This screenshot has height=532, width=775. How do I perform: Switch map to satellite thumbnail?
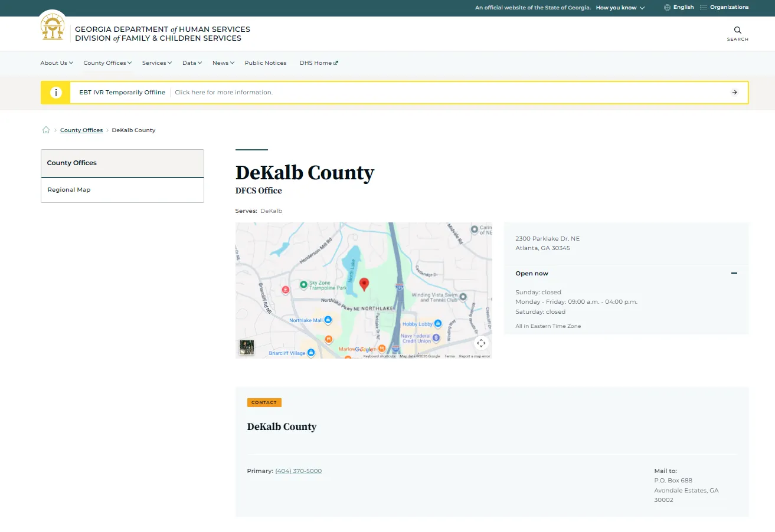pyautogui.click(x=246, y=347)
